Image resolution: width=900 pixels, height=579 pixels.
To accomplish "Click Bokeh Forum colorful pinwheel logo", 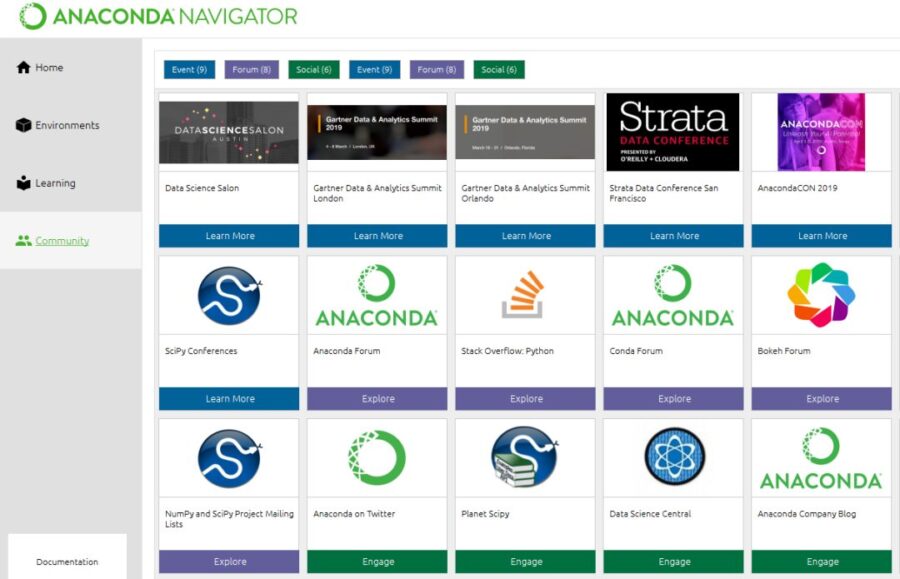I will click(x=821, y=295).
